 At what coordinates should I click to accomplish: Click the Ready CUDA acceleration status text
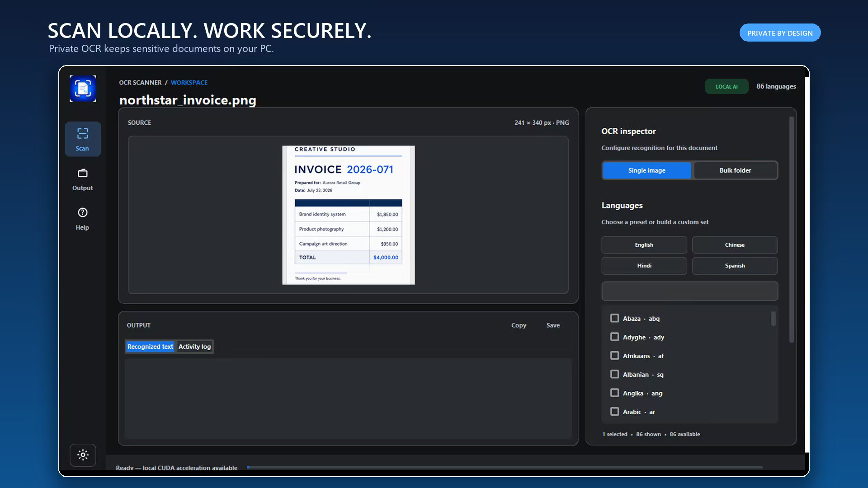176,468
